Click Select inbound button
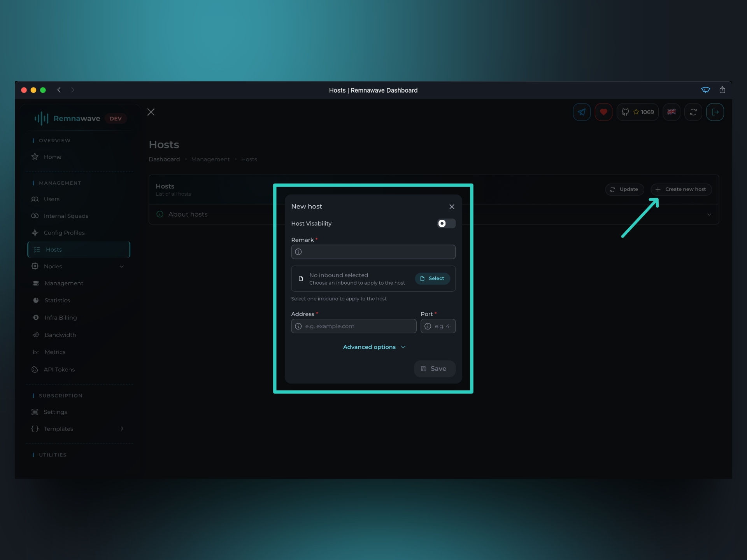 coord(432,278)
